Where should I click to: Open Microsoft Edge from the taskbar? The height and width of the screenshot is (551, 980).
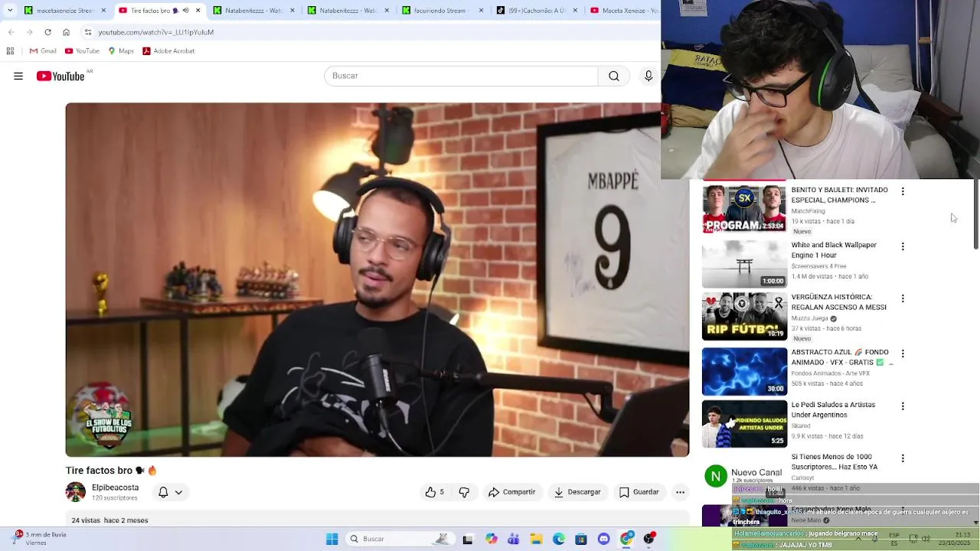[x=559, y=539]
